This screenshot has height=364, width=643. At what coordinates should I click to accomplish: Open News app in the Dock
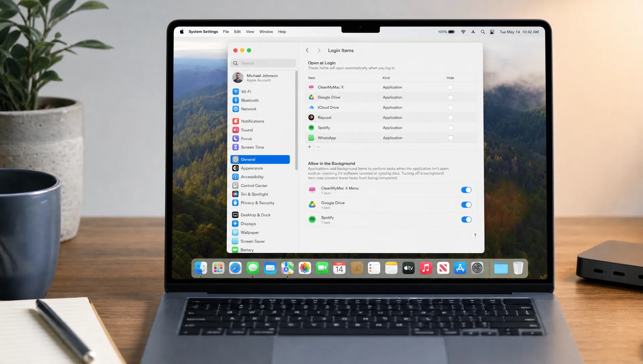(443, 268)
